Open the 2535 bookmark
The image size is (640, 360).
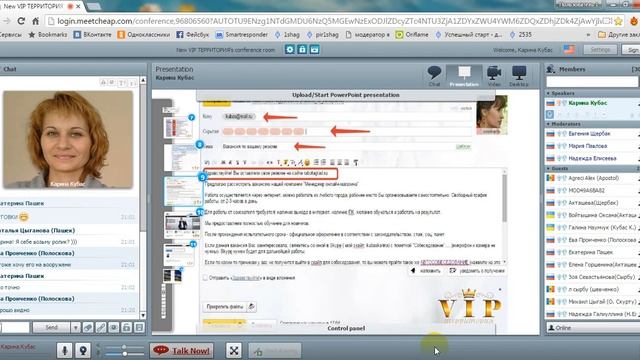tap(520, 35)
